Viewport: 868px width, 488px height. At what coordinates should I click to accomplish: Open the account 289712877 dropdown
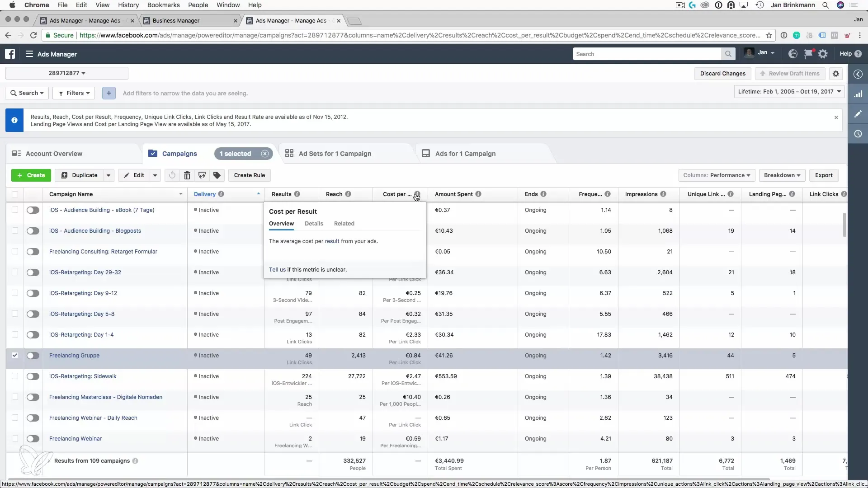pos(67,73)
